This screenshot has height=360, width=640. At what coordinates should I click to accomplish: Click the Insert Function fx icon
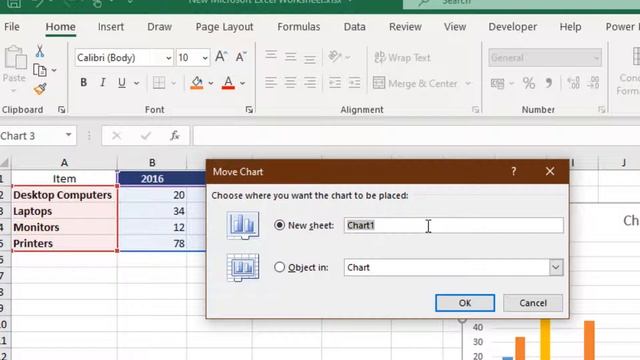pyautogui.click(x=175, y=135)
